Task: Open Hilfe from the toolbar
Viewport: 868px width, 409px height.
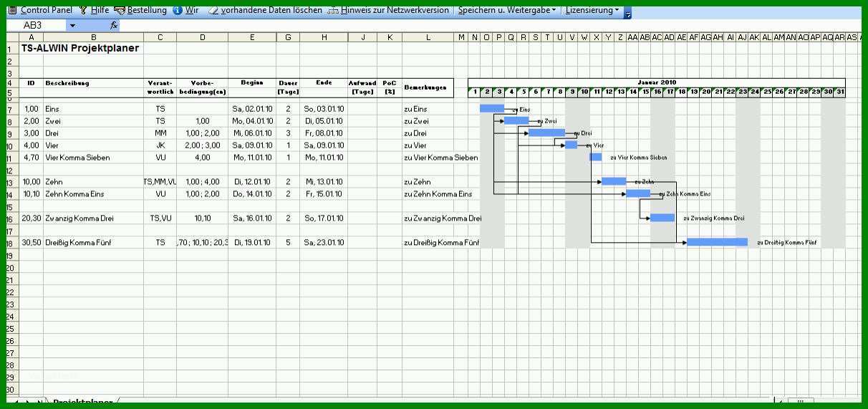Action: [x=93, y=10]
